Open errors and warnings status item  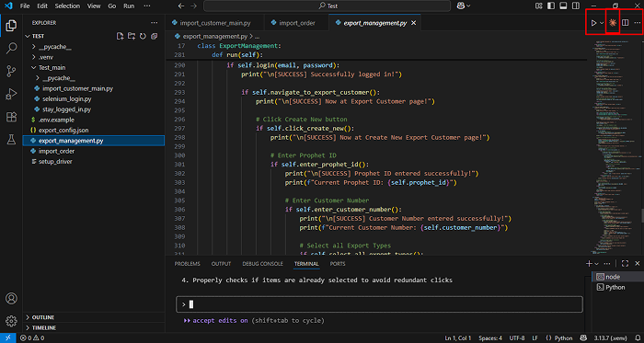pos(32,338)
